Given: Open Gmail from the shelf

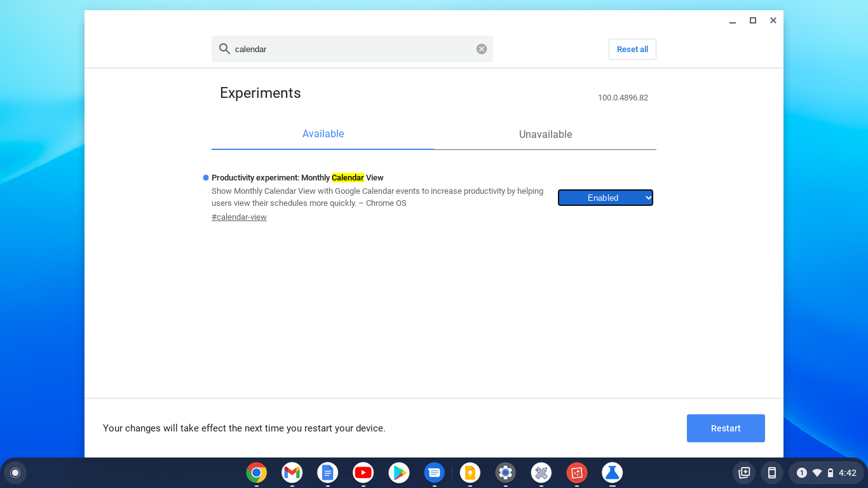Looking at the screenshot, I should [x=292, y=473].
